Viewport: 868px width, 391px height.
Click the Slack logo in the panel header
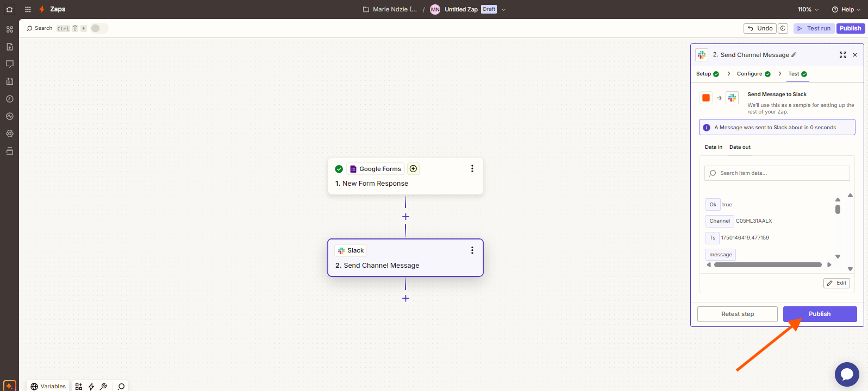tap(702, 55)
